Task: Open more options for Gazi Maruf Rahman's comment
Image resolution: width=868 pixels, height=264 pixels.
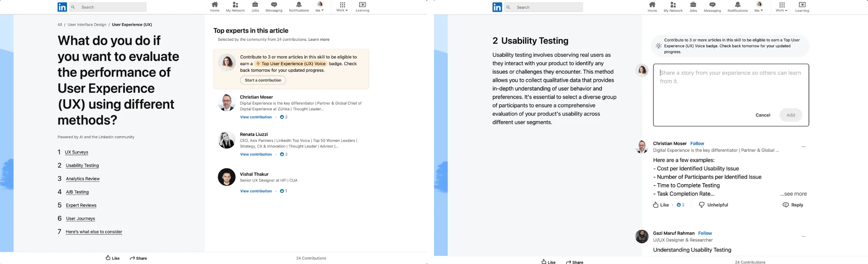Action: 803,236
